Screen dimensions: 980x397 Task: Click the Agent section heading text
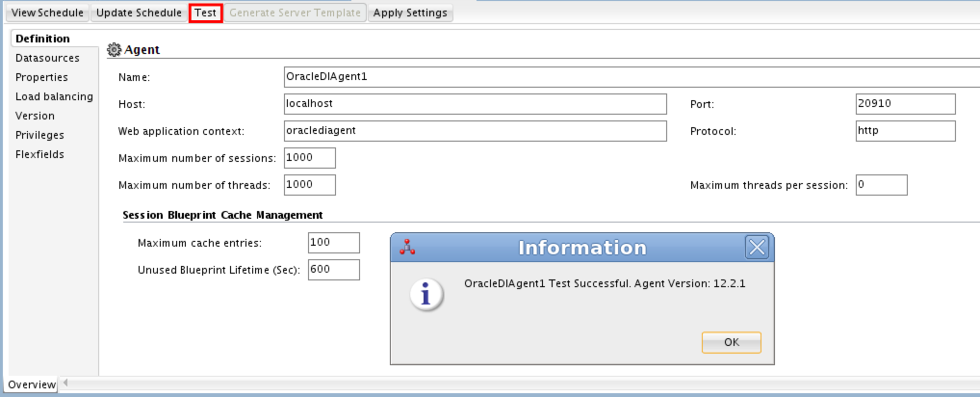142,49
